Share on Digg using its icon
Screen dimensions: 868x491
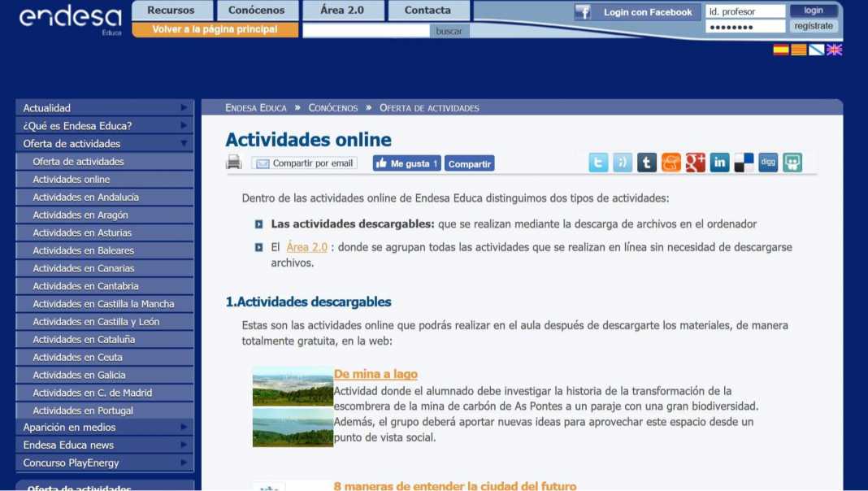(x=768, y=163)
